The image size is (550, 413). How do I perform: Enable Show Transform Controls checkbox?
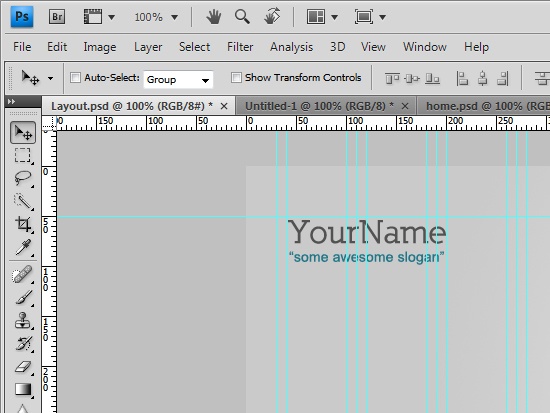click(236, 78)
